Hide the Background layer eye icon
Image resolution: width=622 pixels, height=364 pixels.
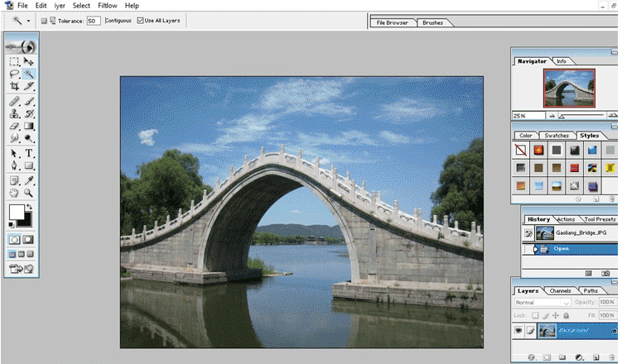click(x=518, y=330)
